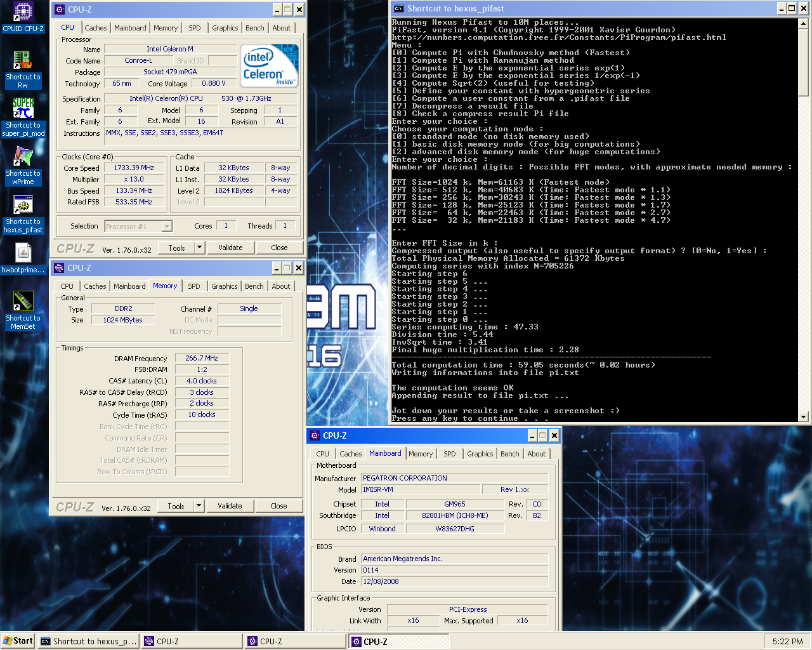Image resolution: width=812 pixels, height=650 pixels.
Task: Open Shortcut to hexus_pifast desktop icon
Action: click(x=23, y=214)
